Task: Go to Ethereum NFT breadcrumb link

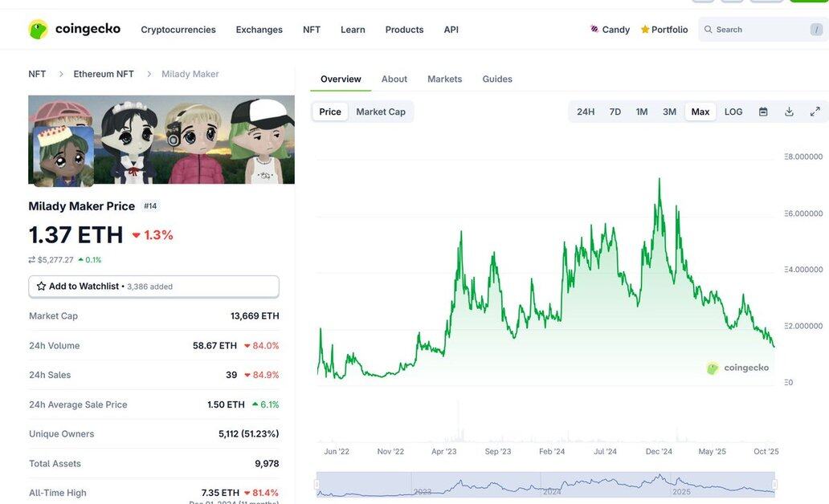Action: [104, 74]
